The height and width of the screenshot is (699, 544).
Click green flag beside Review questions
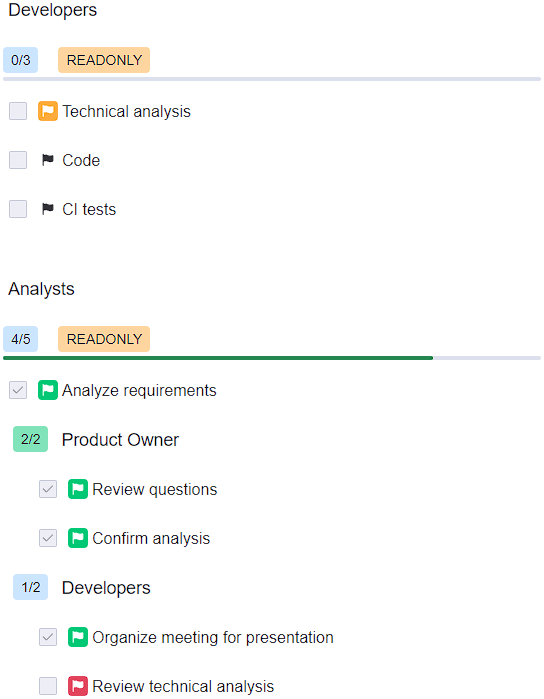(x=78, y=489)
